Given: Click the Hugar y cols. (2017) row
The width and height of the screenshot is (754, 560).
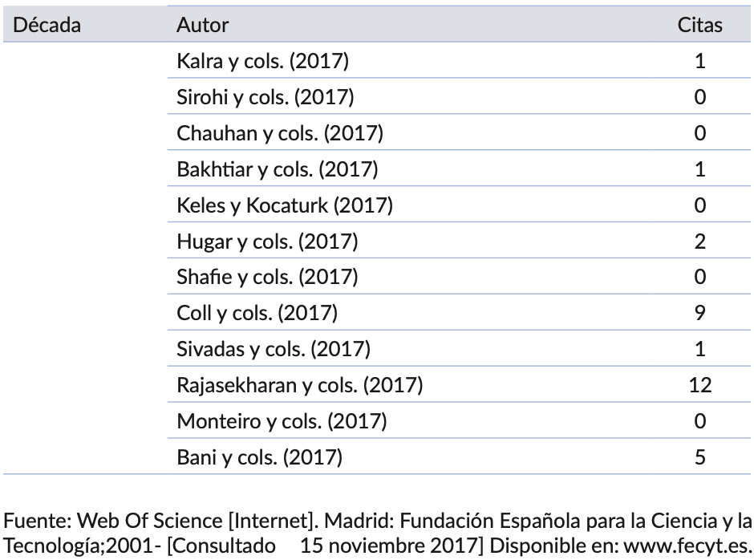Looking at the screenshot, I should (267, 241).
